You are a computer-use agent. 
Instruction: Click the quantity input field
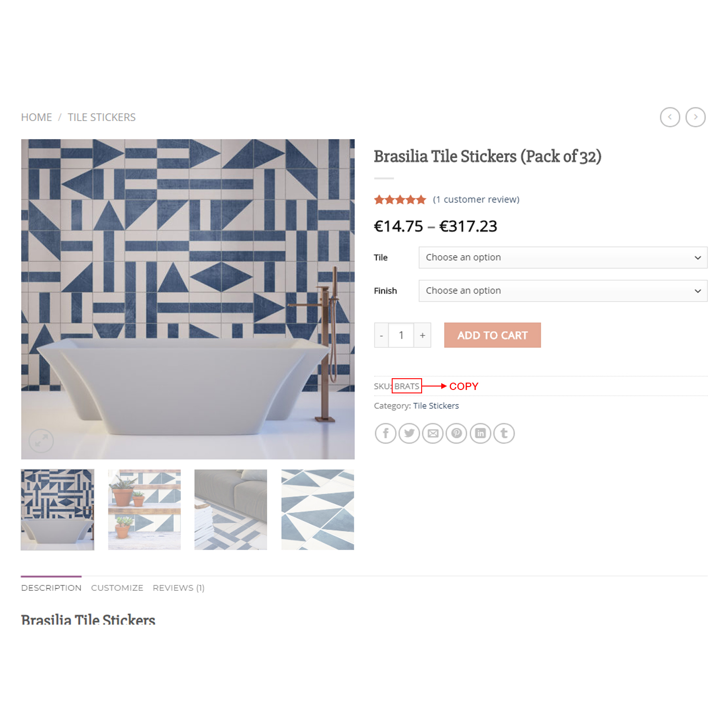pyautogui.click(x=401, y=336)
